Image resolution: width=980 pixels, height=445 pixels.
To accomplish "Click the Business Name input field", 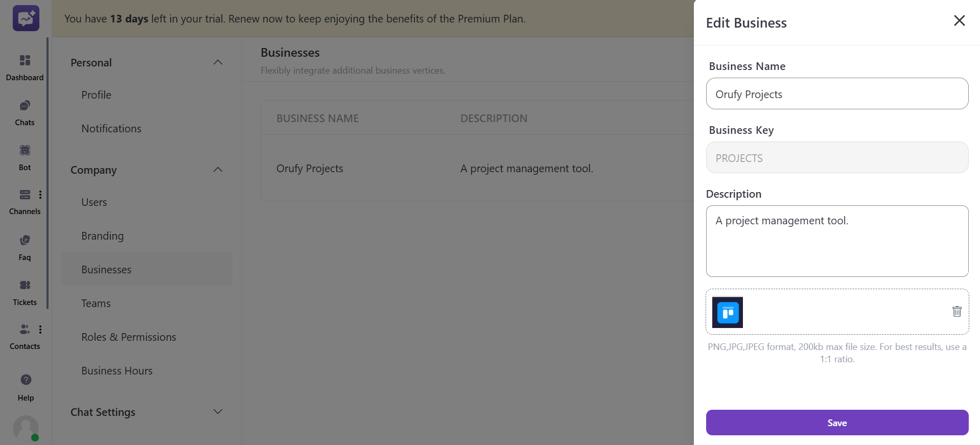I will pos(836,94).
